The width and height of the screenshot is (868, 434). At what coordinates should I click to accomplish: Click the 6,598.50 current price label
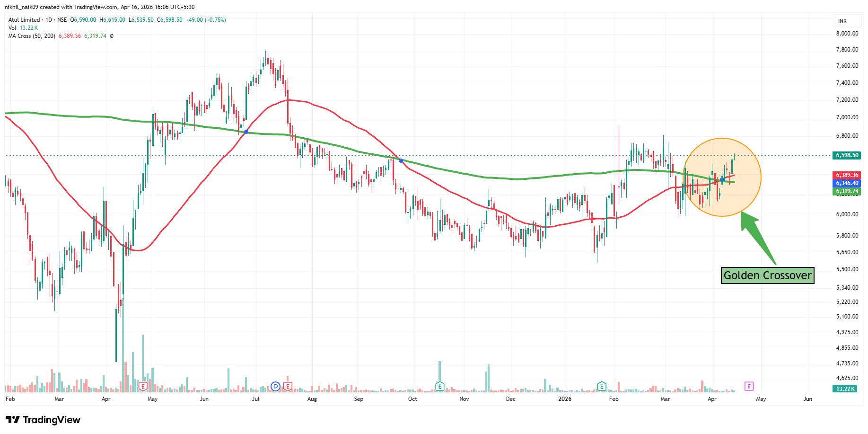click(847, 155)
